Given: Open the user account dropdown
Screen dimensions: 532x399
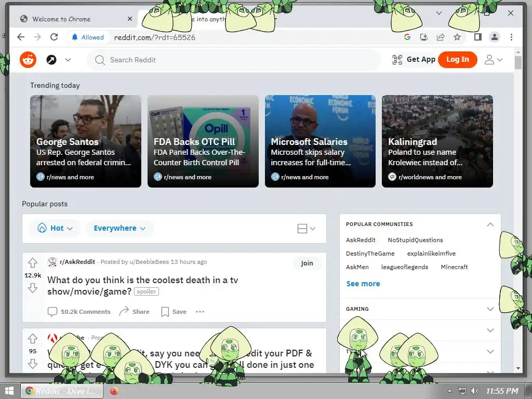Looking at the screenshot, I should tap(493, 60).
